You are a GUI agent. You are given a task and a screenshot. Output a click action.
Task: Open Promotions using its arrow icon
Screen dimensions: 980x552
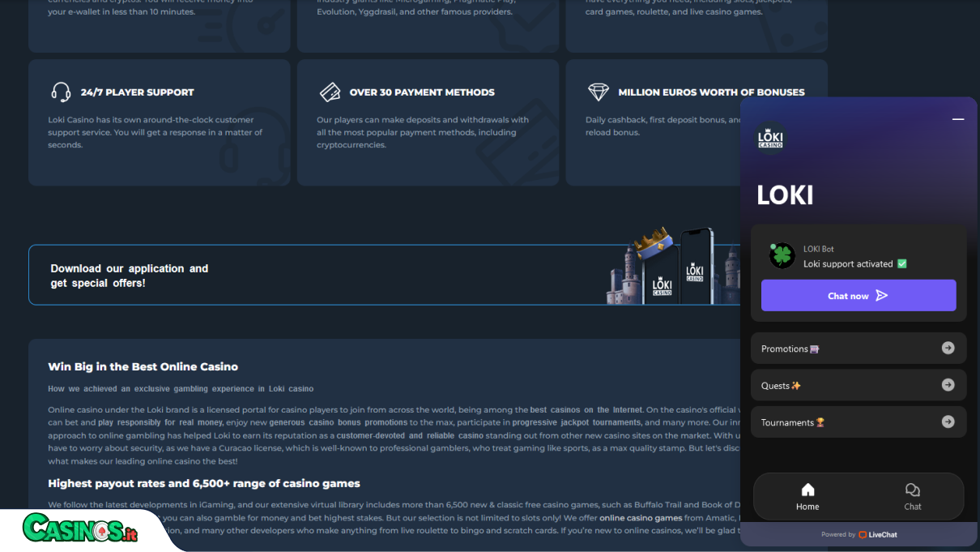click(948, 348)
